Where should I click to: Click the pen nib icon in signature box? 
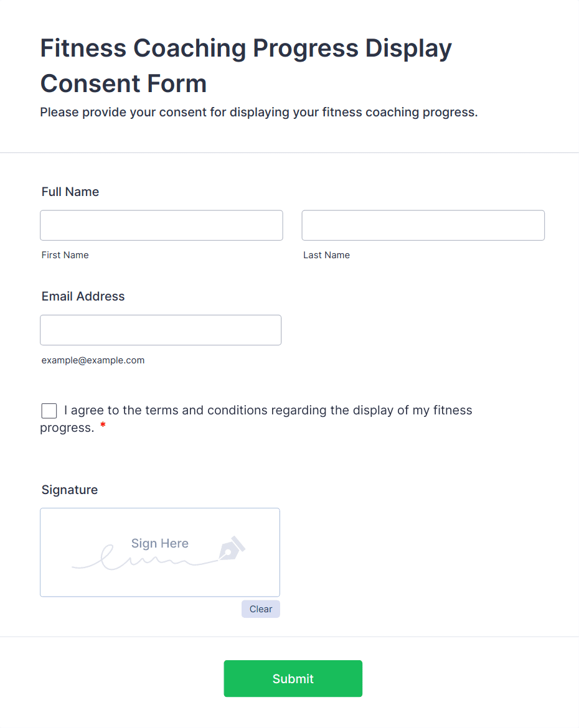232,548
